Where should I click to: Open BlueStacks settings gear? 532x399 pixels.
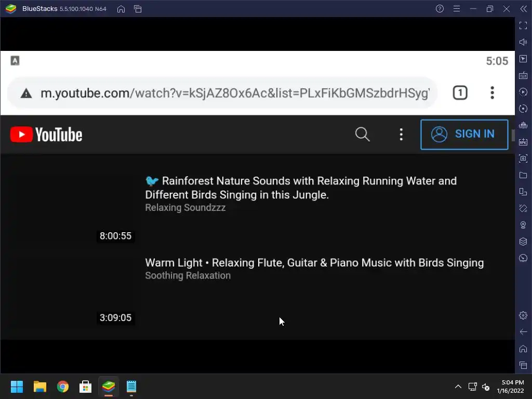523,315
